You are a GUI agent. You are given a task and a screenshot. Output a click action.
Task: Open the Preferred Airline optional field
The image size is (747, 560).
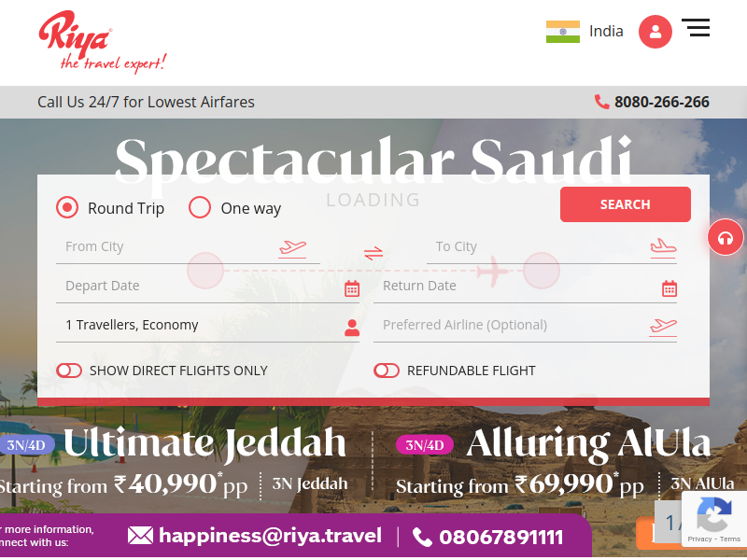coord(525,325)
